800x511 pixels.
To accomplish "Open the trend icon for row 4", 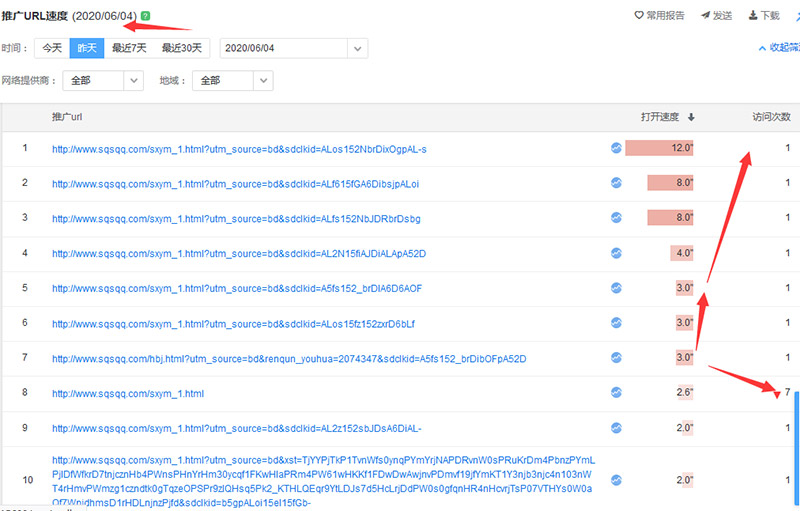I will [616, 253].
